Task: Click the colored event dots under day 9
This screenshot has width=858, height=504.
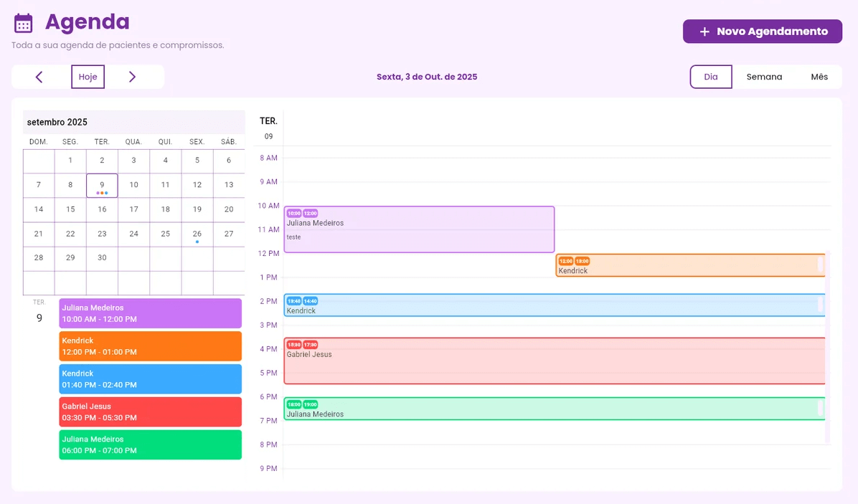Action: click(102, 193)
